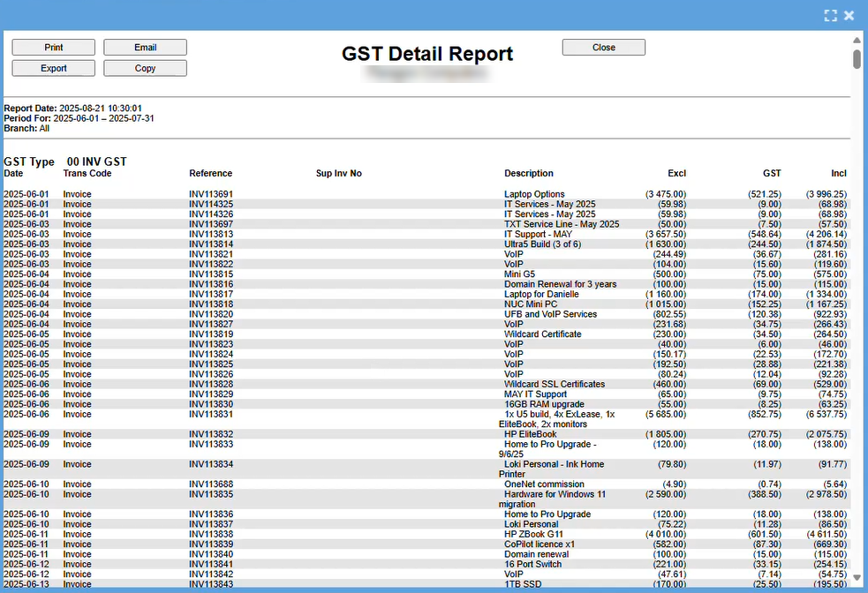The image size is (868, 593).
Task: Select invoice reference INV113831
Action: coord(211,414)
